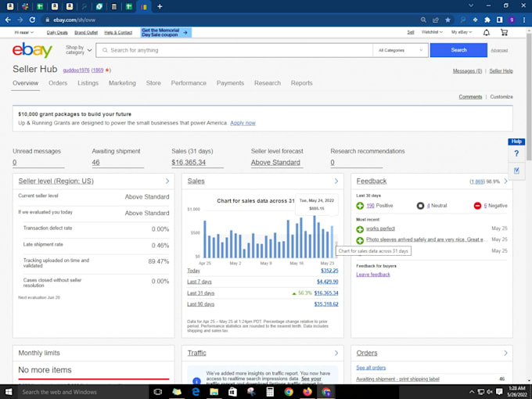
Task: Switch to the Marketing tab
Action: click(x=122, y=83)
